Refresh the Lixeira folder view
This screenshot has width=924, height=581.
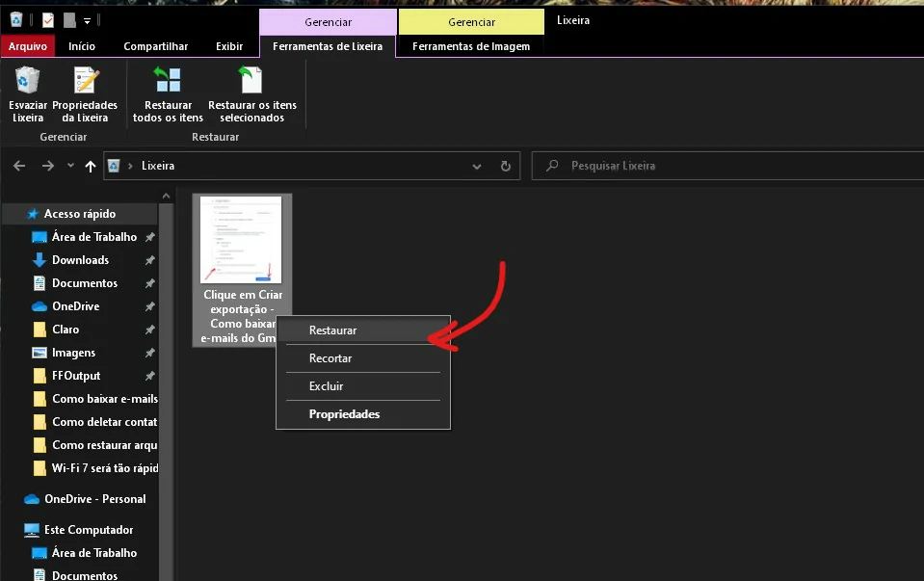click(506, 166)
